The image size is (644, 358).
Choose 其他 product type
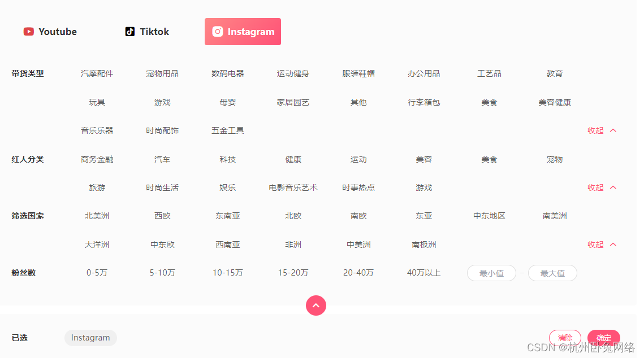click(x=358, y=102)
